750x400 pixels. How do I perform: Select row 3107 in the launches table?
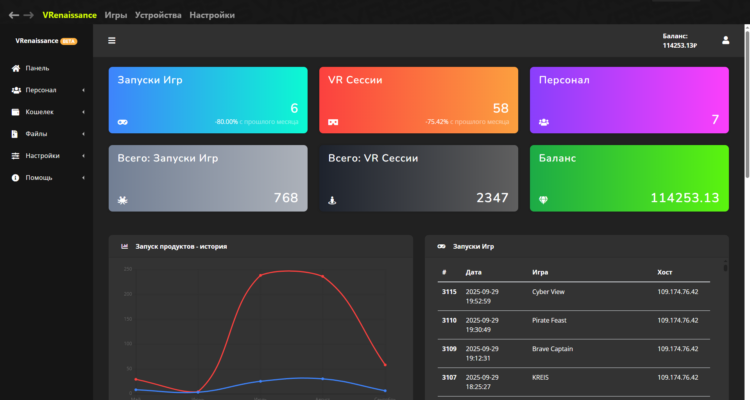click(x=574, y=382)
